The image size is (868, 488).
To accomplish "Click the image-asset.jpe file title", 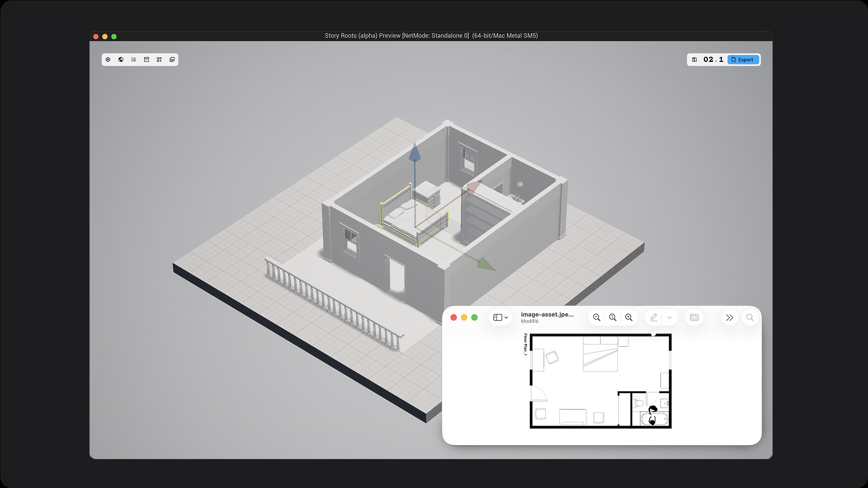I will 547,314.
